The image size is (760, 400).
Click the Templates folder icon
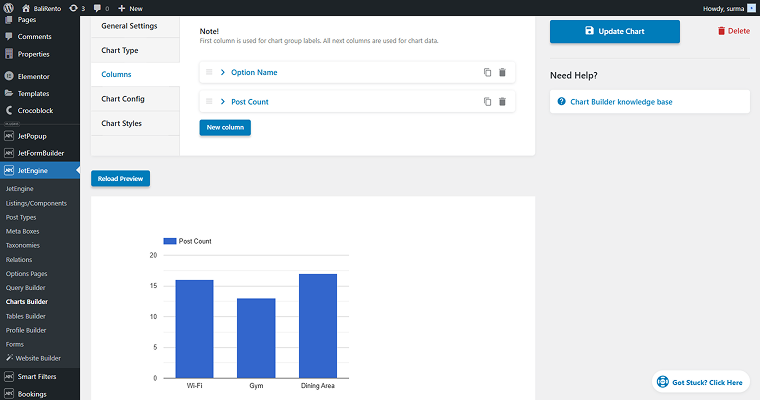(9, 93)
